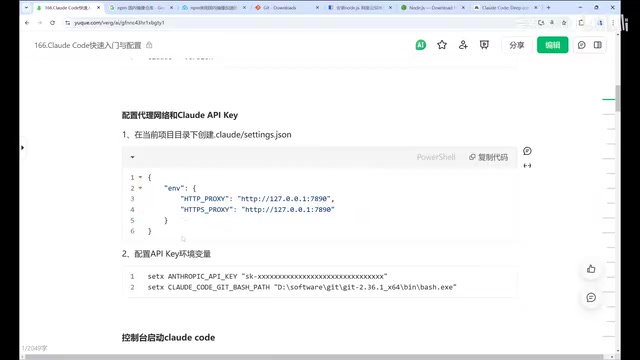Click the add collaborator person icon
The width and height of the screenshot is (640, 360).
463,45
